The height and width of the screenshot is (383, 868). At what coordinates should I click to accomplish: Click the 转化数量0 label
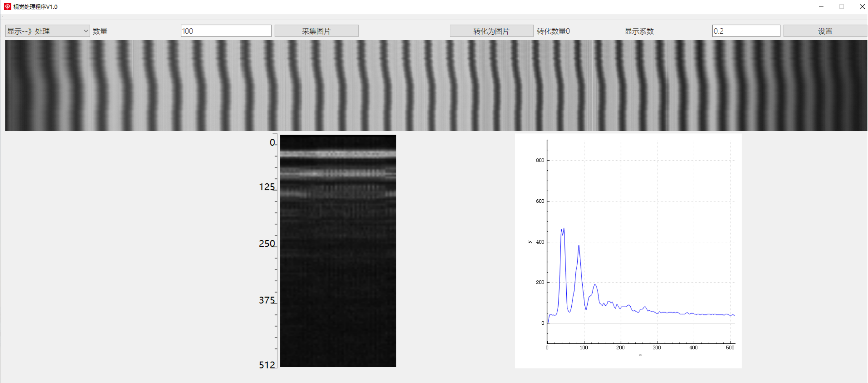[x=553, y=31]
